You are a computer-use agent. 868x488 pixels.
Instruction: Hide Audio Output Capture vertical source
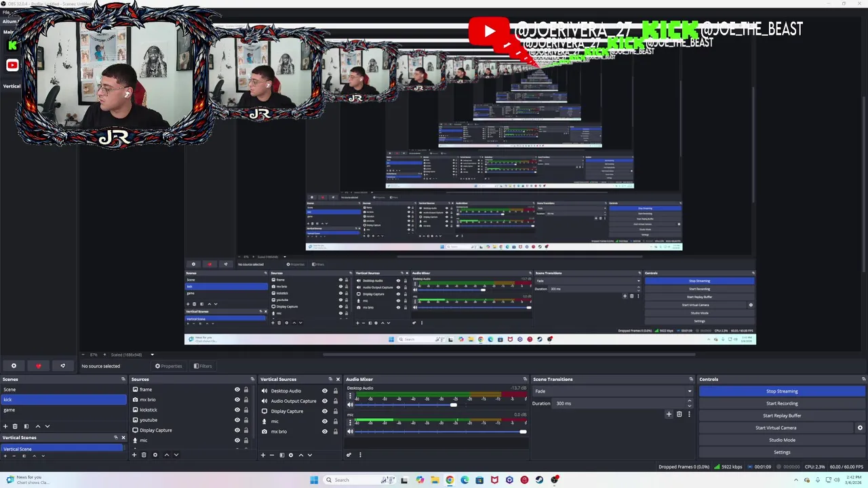(x=325, y=401)
